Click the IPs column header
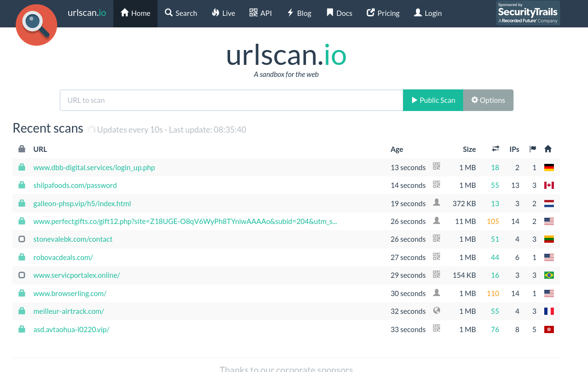588x372 pixels. click(514, 149)
